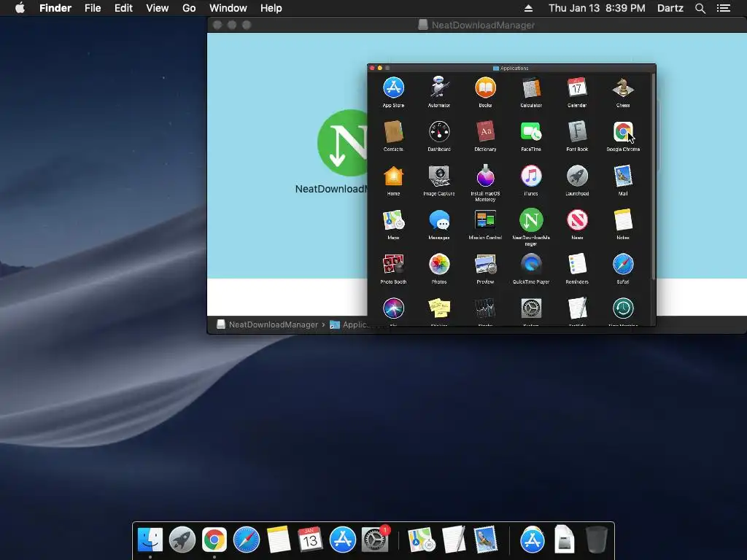Select the Messages app icon
Image resolution: width=747 pixels, height=560 pixels.
pos(439,220)
